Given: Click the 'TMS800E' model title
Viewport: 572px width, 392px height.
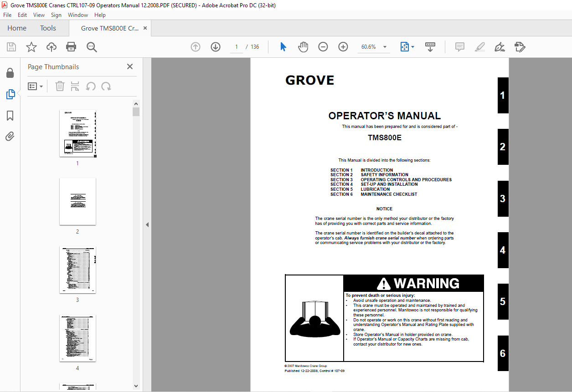Looking at the screenshot, I should [x=385, y=137].
